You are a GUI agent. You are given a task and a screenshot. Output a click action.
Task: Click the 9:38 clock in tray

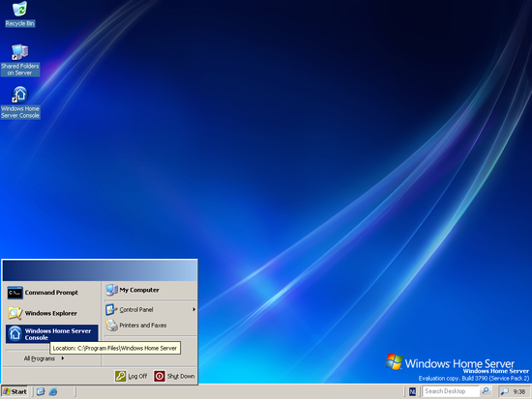519,392
